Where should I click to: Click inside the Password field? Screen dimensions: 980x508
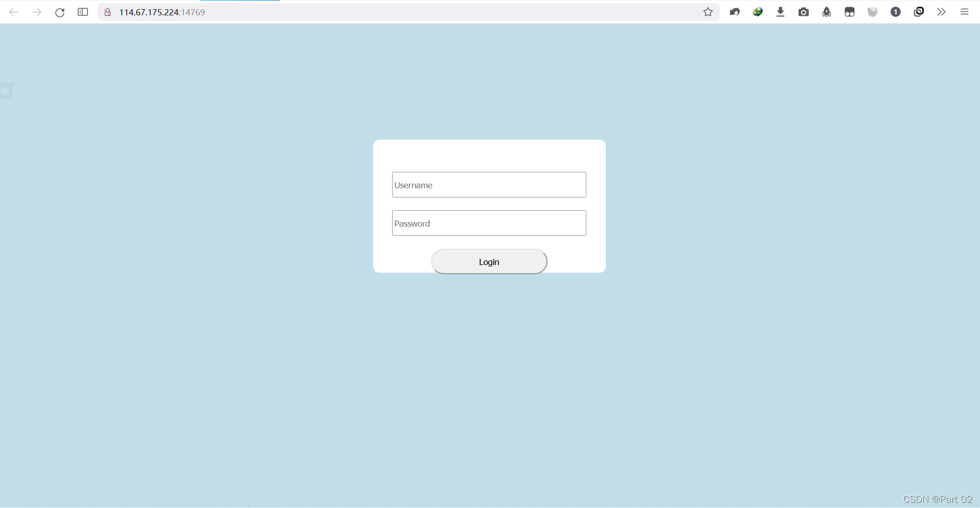pyautogui.click(x=488, y=223)
